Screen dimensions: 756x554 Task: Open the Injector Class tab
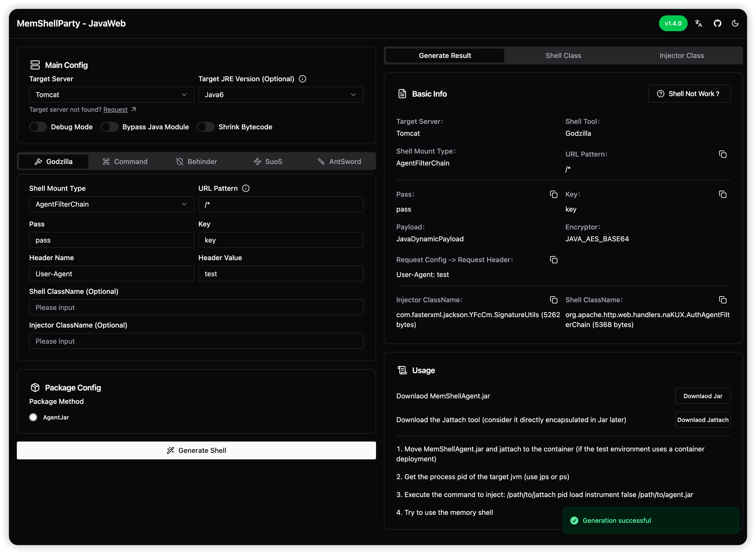click(681, 56)
